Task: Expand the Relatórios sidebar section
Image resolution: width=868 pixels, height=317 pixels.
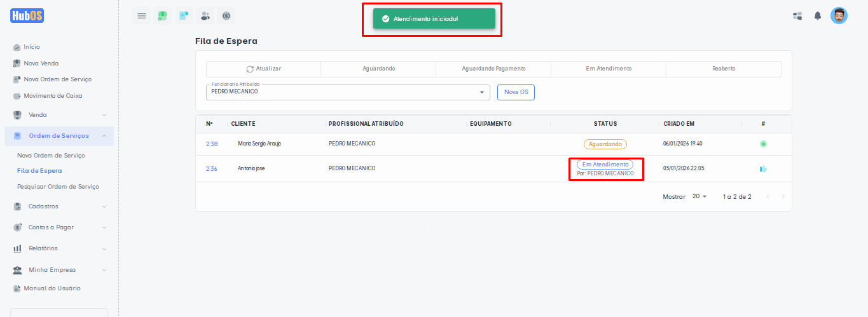Action: 59,248
